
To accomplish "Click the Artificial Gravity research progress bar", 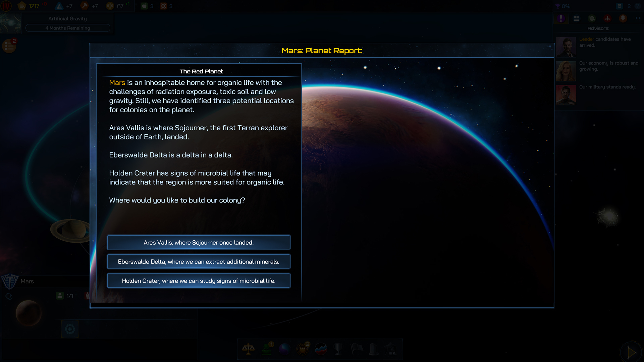I will pos(68,28).
